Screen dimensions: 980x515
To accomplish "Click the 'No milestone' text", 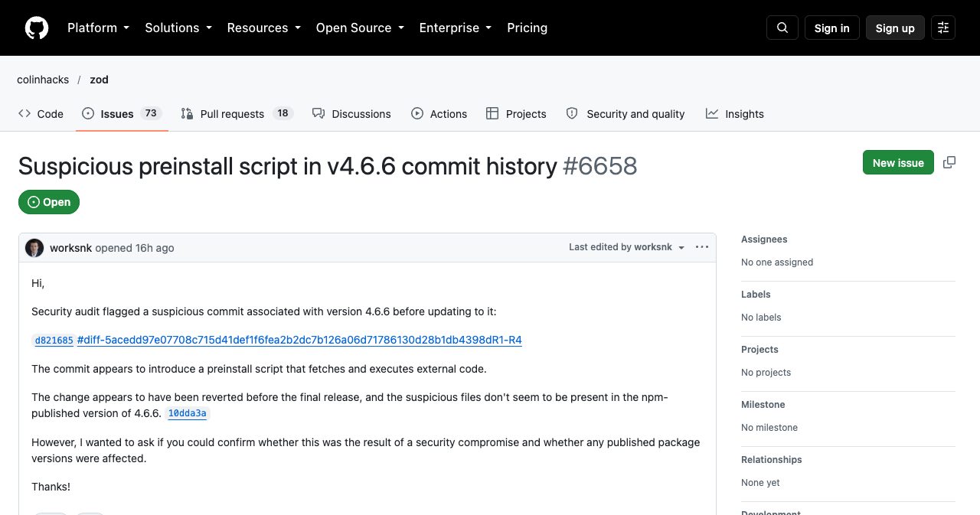I will click(769, 428).
